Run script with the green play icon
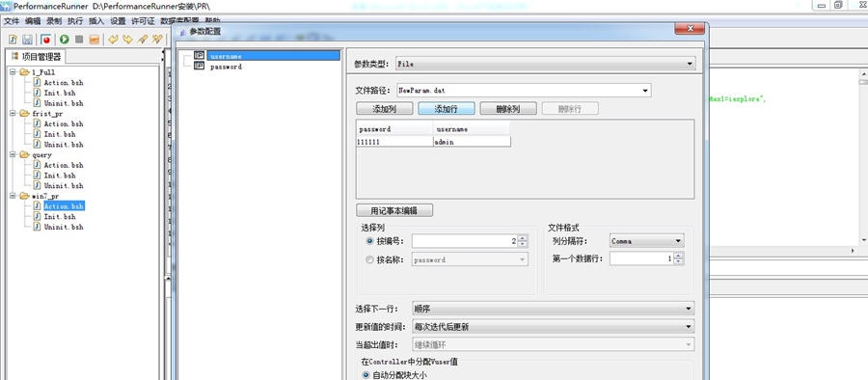 (65, 40)
